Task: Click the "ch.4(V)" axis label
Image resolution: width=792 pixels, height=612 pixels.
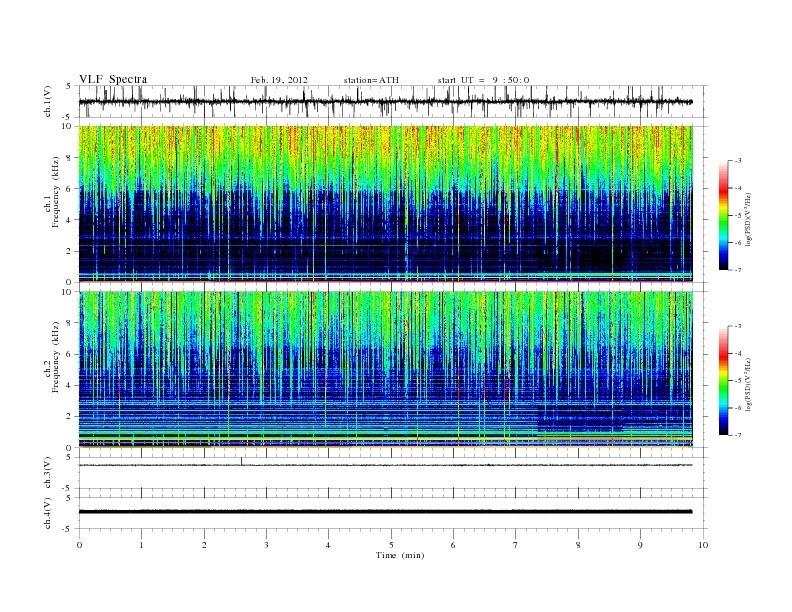Action: pos(48,513)
